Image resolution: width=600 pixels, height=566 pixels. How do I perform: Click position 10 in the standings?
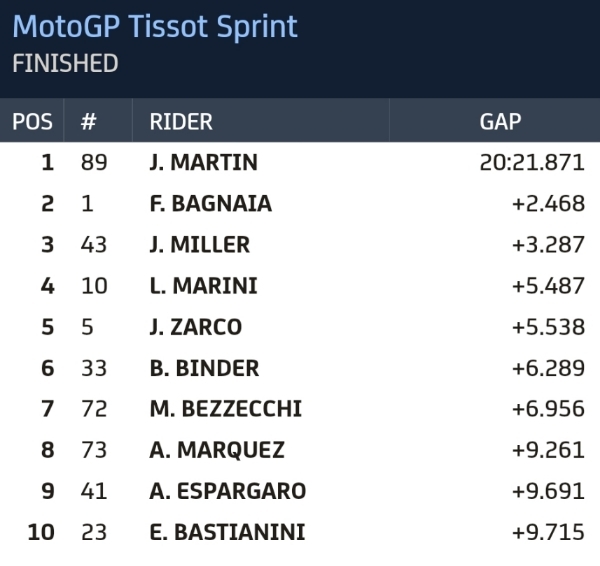point(40,532)
